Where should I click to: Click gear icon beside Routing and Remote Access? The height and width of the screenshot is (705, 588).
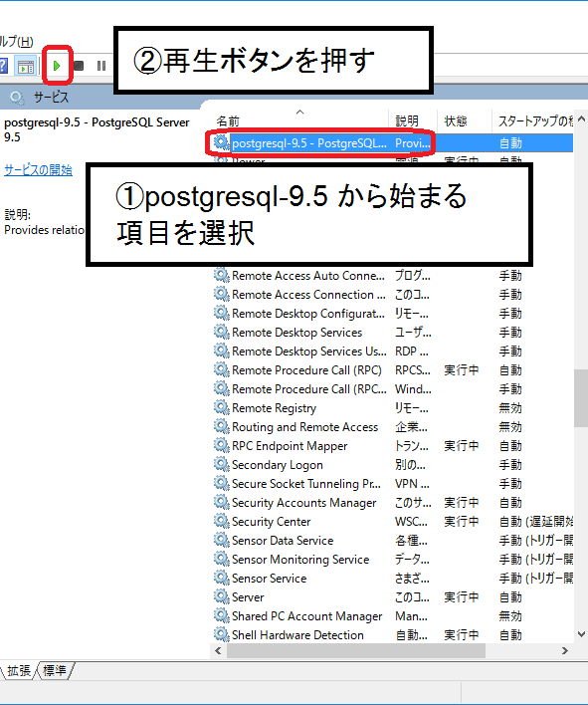click(221, 426)
